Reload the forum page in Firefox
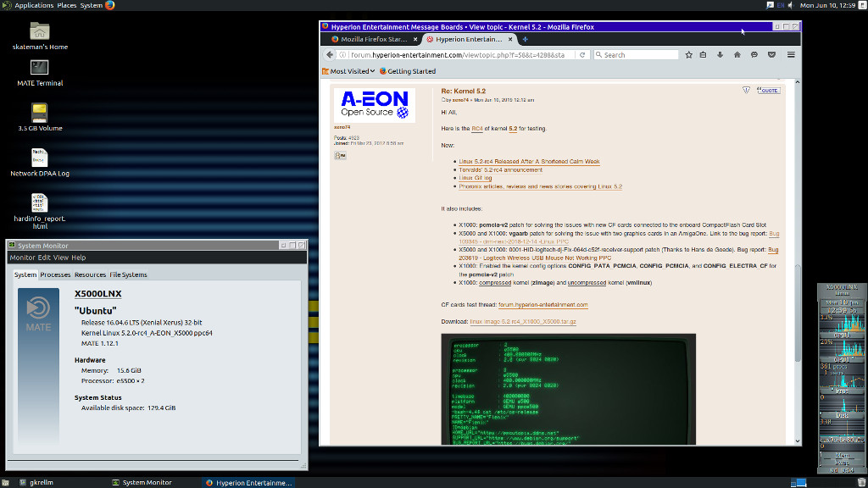The image size is (868, 488). [582, 55]
